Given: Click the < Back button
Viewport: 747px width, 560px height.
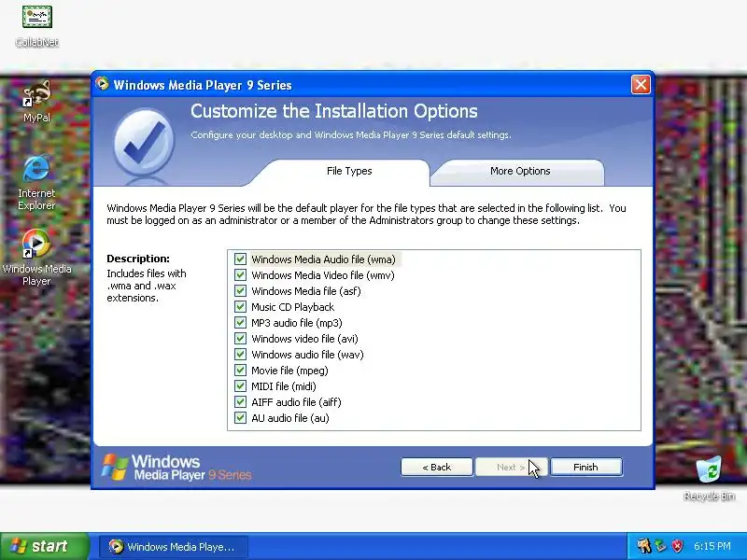Looking at the screenshot, I should pyautogui.click(x=437, y=468).
